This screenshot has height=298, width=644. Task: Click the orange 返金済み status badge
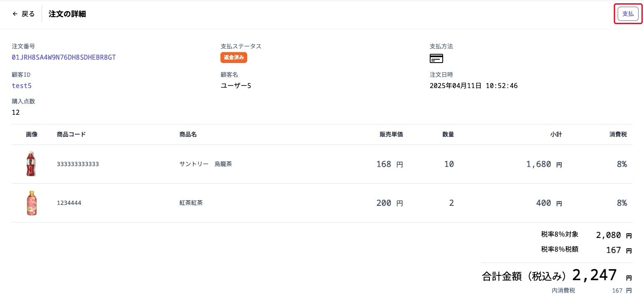tap(233, 57)
